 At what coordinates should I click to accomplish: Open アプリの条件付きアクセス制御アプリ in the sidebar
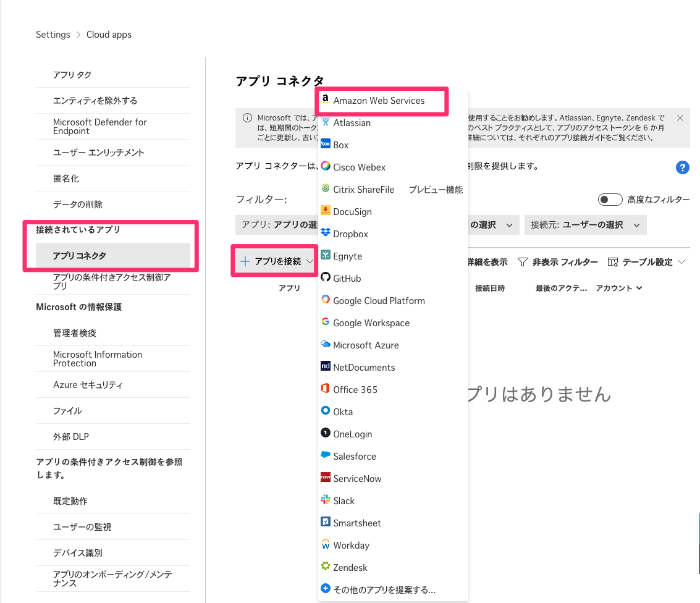tap(113, 281)
